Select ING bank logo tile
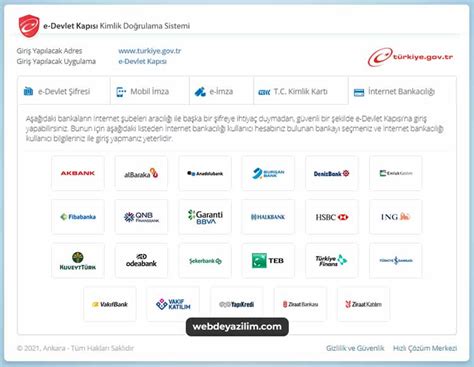This screenshot has width=474, height=367. (396, 217)
